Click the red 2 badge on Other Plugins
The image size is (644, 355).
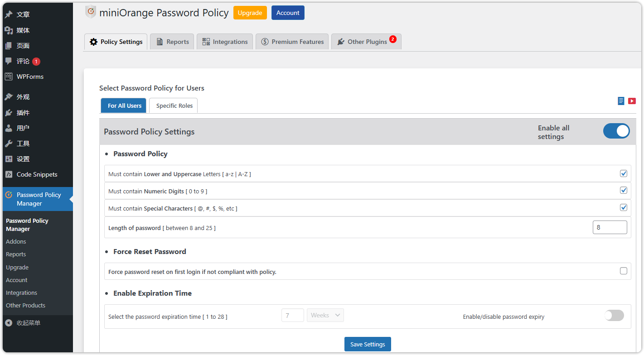[392, 39]
